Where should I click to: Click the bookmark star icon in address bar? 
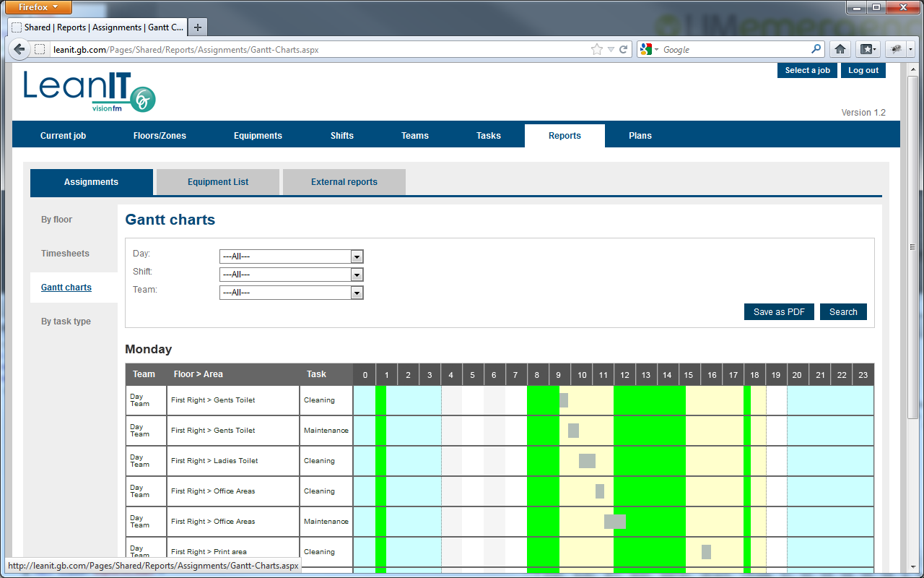point(597,49)
